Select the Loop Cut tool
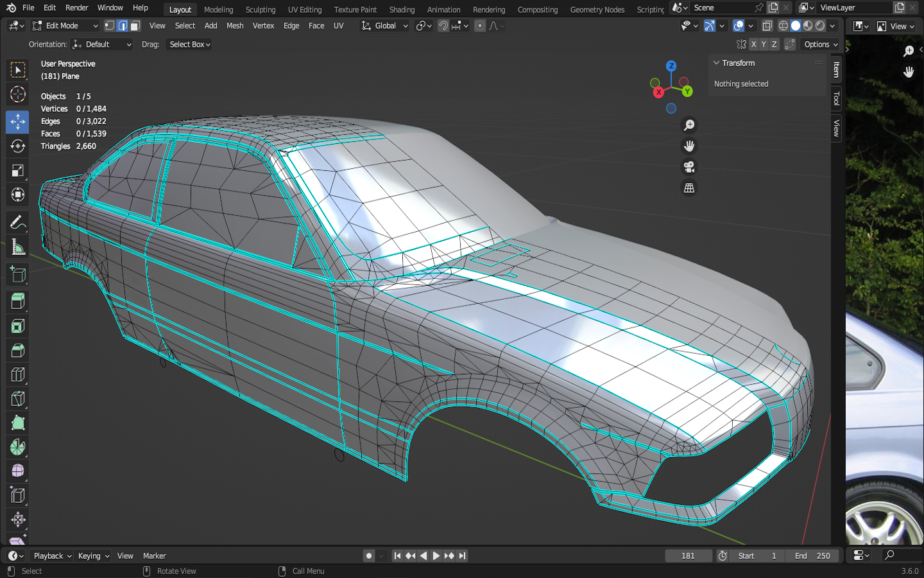This screenshot has width=924, height=578. (17, 374)
